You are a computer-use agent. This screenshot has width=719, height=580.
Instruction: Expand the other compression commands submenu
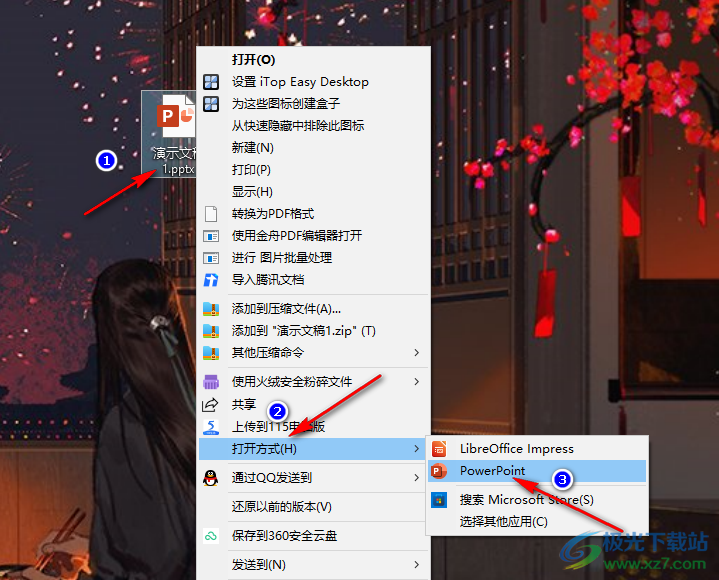pyautogui.click(x=416, y=352)
